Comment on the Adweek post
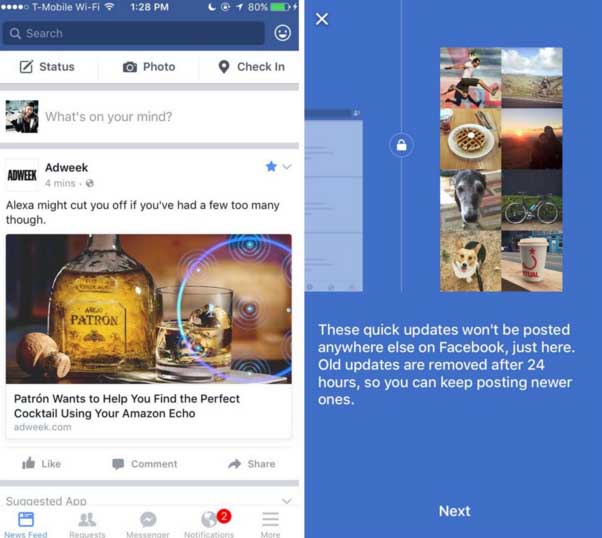Image resolution: width=602 pixels, height=538 pixels. click(x=145, y=464)
